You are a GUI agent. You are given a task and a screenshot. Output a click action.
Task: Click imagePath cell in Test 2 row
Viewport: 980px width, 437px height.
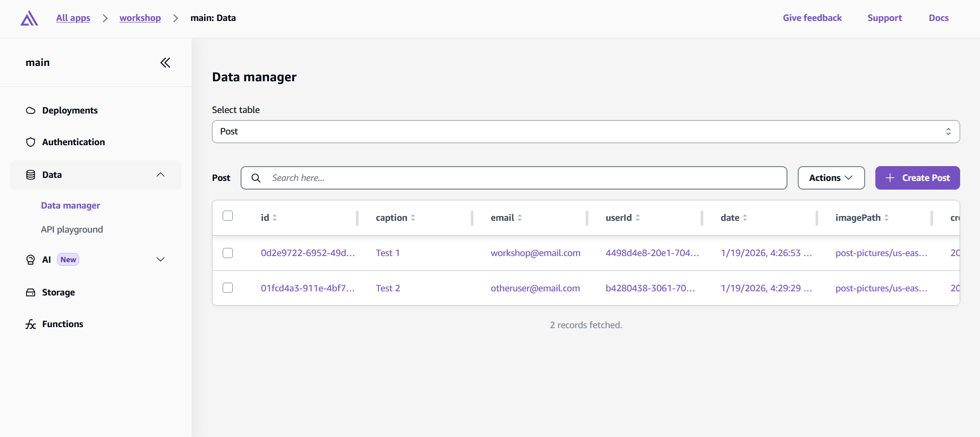pyautogui.click(x=881, y=288)
